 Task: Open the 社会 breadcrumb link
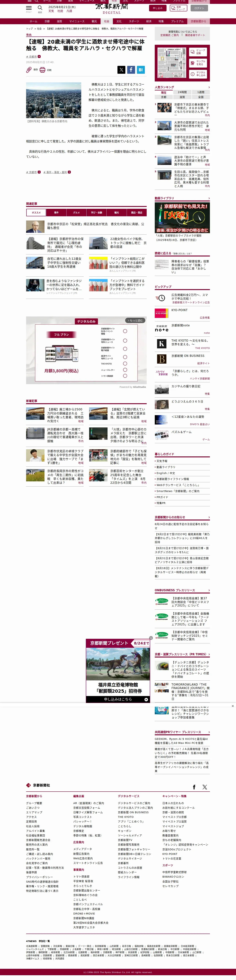pyautogui.click(x=39, y=29)
